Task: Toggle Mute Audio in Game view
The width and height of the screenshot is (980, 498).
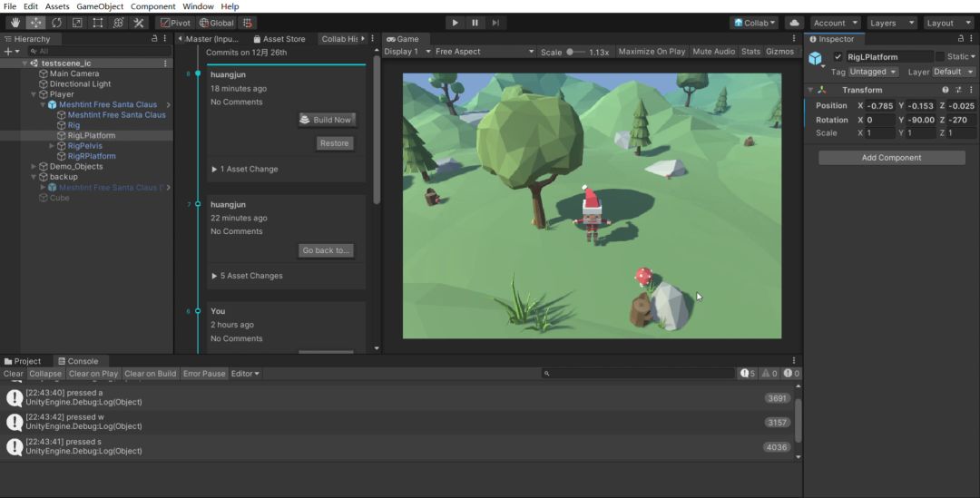Action: 713,52
